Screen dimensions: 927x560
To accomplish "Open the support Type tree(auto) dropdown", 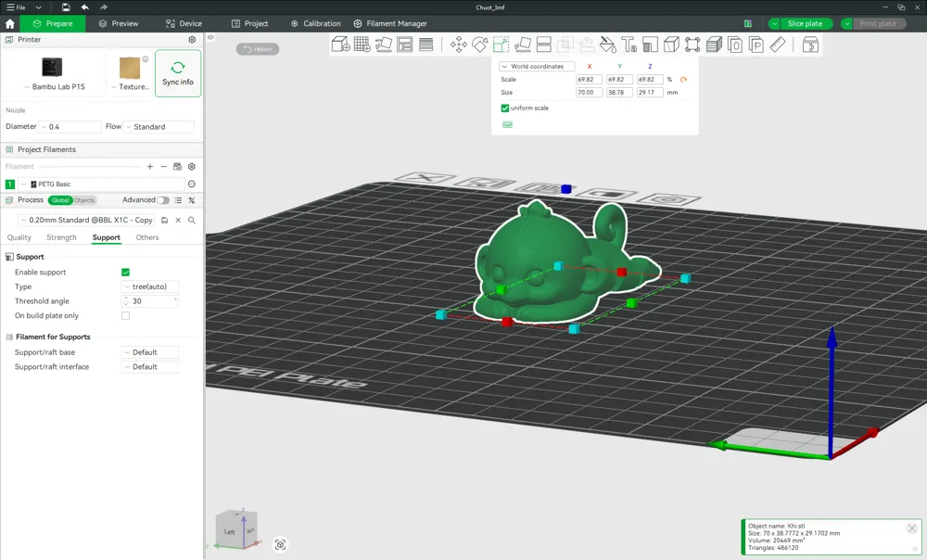I will coord(150,286).
